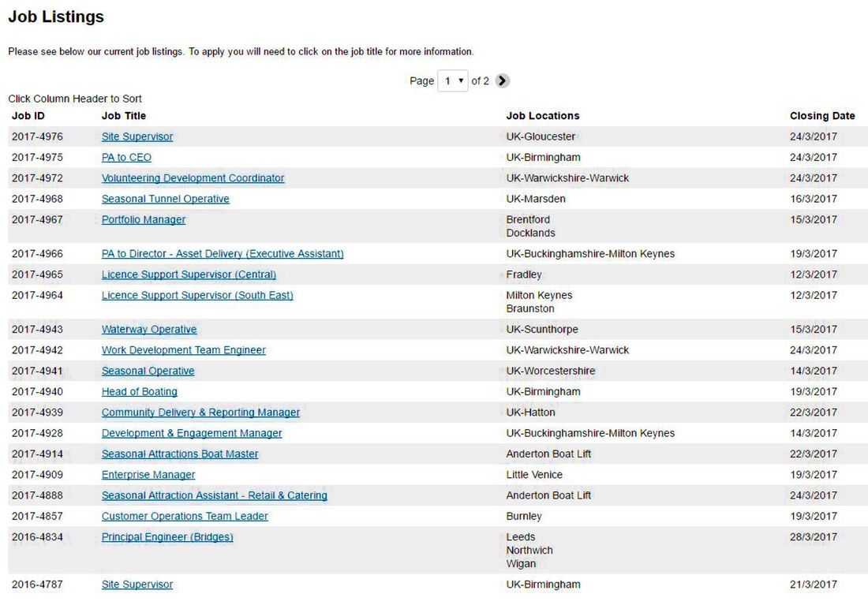
Task: Open the Head of Boating listing
Action: click(139, 392)
